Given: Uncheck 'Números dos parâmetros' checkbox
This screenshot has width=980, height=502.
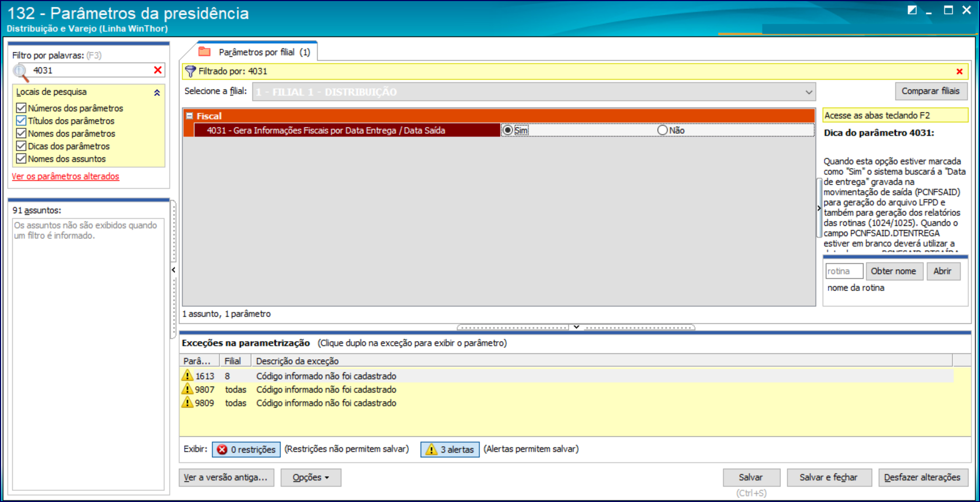Looking at the screenshot, I should point(22,108).
